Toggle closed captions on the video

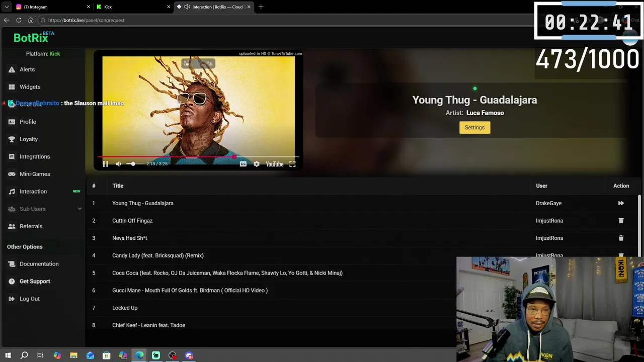click(x=243, y=164)
